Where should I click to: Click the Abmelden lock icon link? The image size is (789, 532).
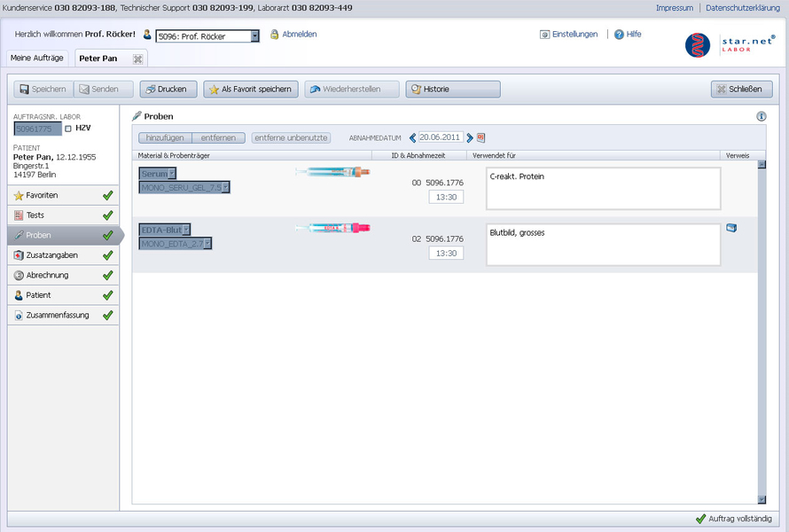coord(293,35)
